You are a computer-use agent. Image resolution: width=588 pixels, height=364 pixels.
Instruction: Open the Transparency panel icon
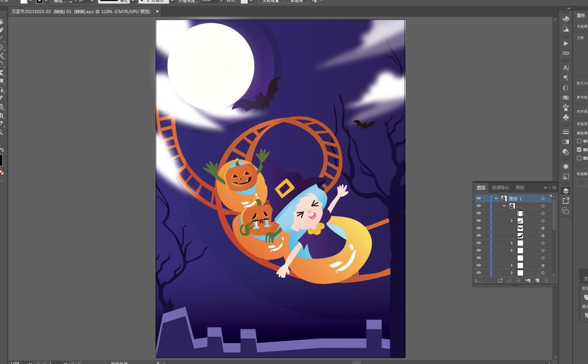coord(566,152)
